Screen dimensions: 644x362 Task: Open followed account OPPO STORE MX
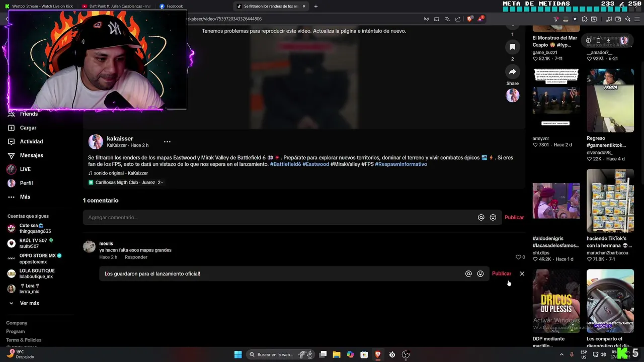coord(34,258)
